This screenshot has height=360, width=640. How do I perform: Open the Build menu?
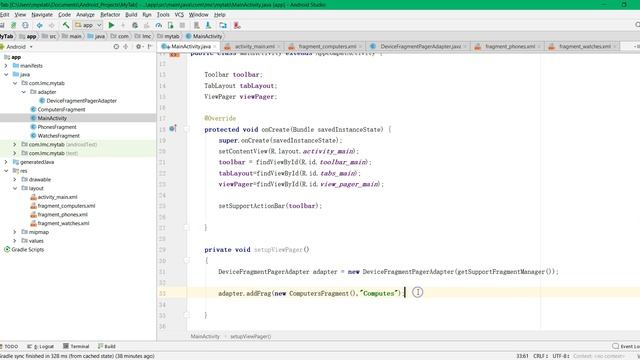131,15
